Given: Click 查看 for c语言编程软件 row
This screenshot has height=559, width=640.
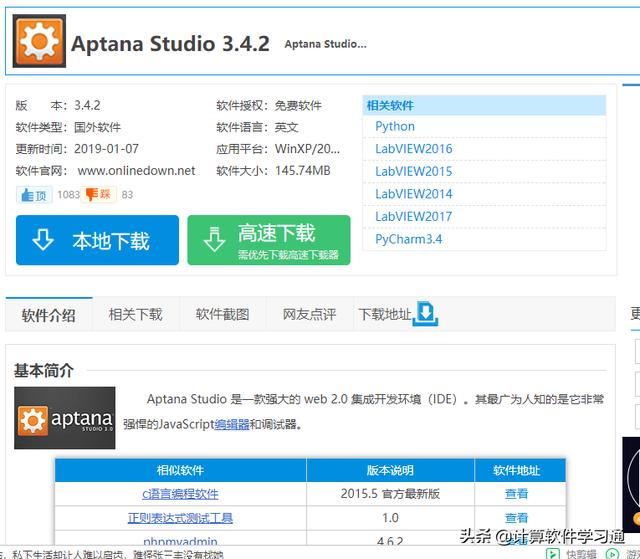Looking at the screenshot, I should [x=516, y=494].
